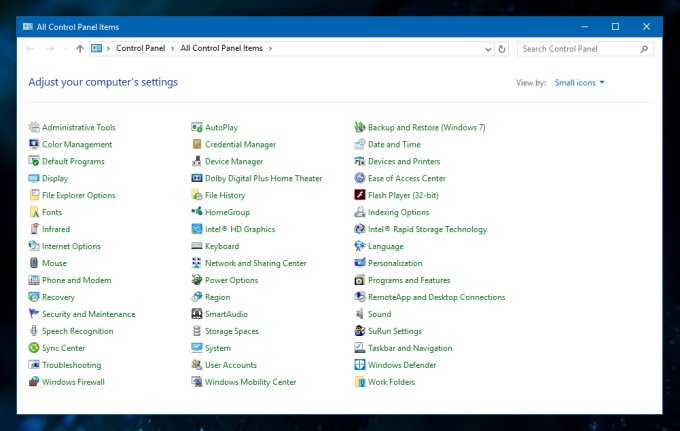Open the SuRun Settings icon
680x431 pixels.
tap(360, 331)
